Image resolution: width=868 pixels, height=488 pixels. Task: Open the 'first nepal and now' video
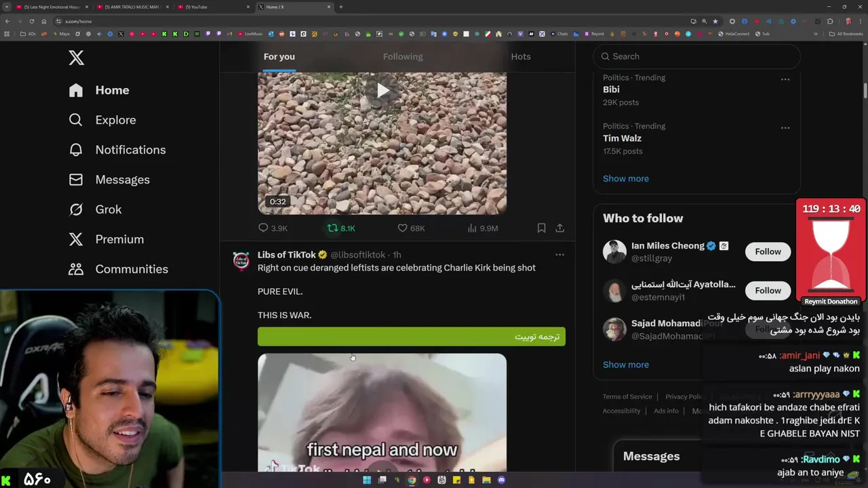point(382,412)
